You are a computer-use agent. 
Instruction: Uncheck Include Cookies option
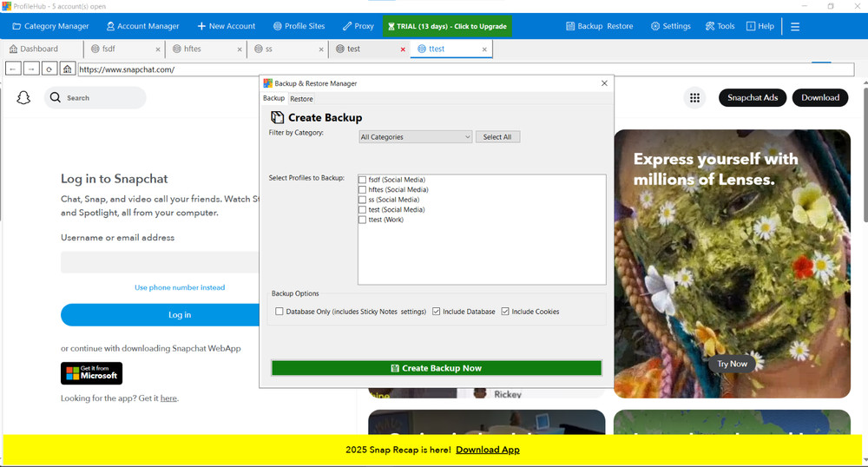[505, 312]
